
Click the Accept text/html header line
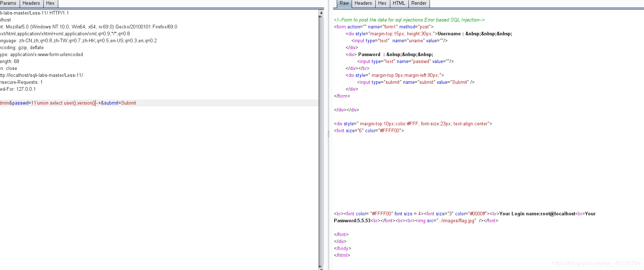point(65,34)
